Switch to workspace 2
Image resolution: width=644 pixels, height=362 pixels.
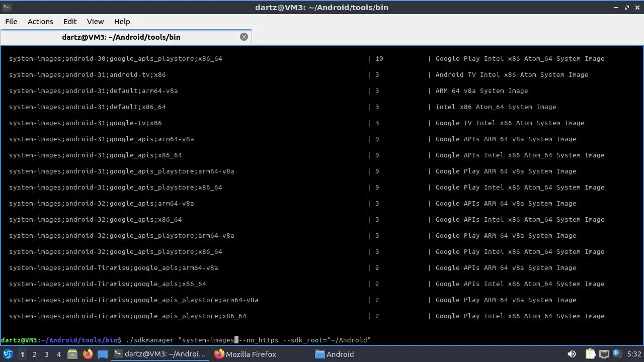point(34,354)
